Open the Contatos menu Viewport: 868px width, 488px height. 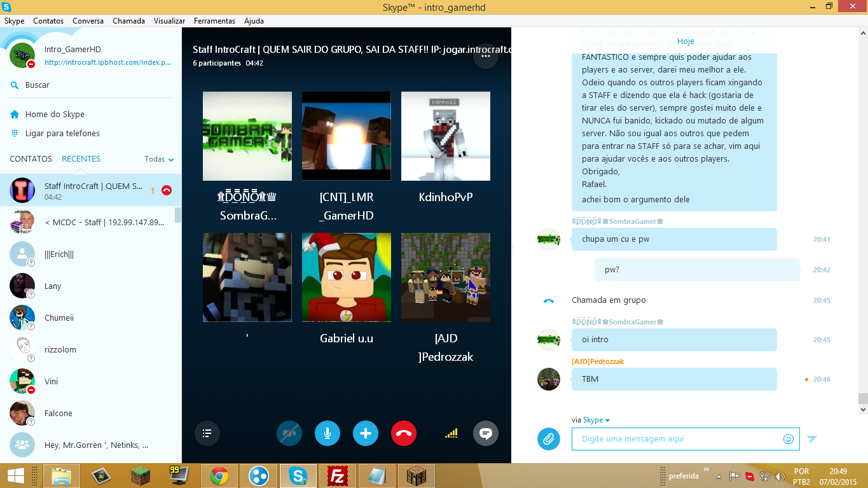click(x=48, y=21)
